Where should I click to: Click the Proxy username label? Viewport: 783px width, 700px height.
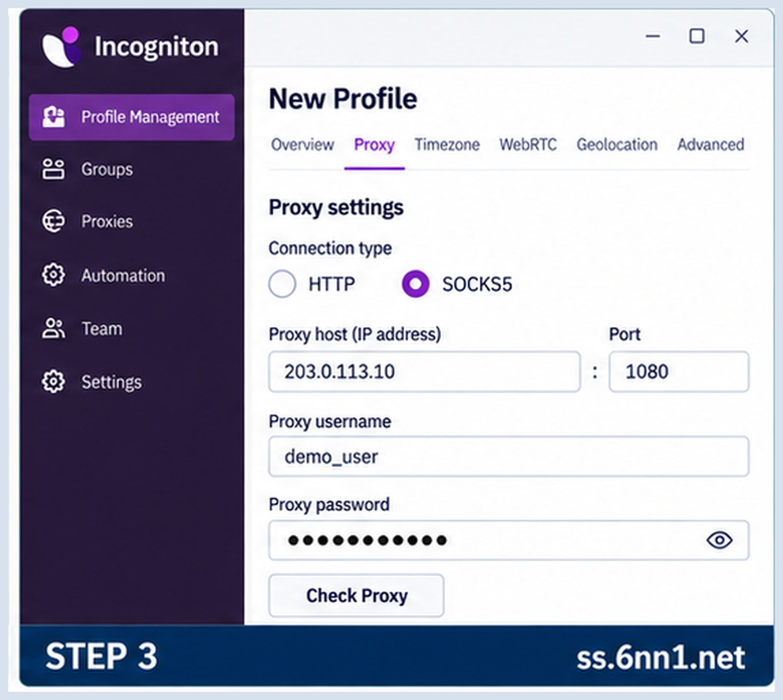(330, 421)
